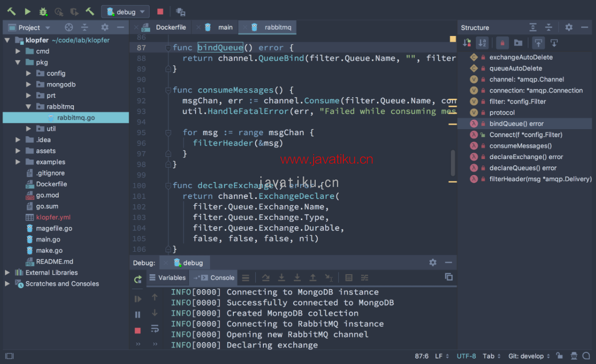
Task: Toggle sort by visibility in Structure
Action: (467, 43)
